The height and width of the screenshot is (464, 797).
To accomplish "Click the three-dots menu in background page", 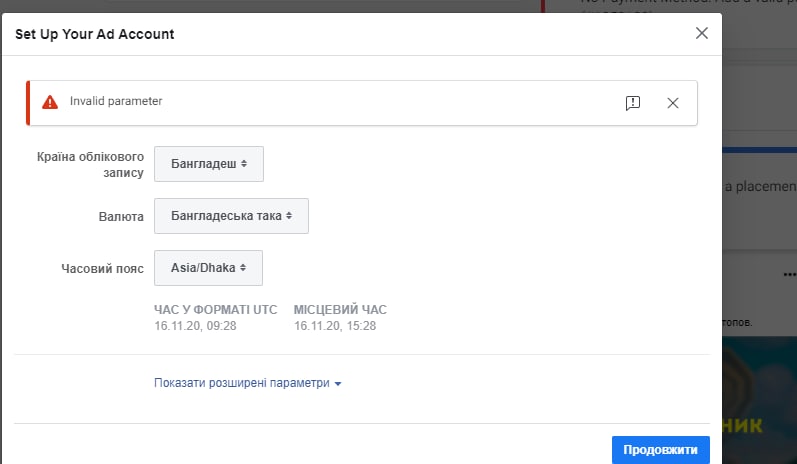I will pyautogui.click(x=789, y=274).
